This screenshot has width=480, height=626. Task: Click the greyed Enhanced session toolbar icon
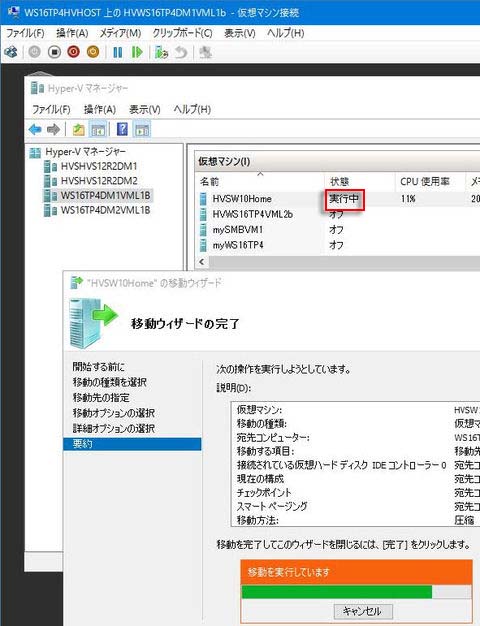pyautogui.click(x=205, y=52)
